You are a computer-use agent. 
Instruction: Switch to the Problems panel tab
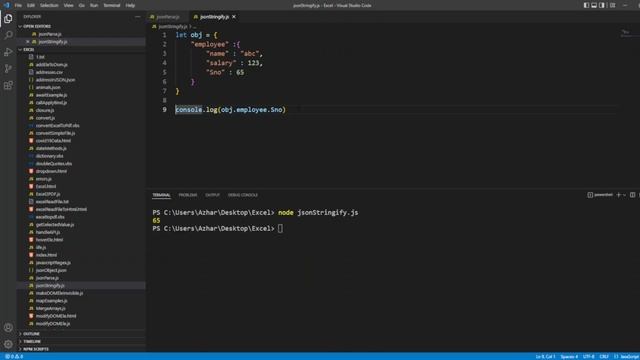[x=188, y=195]
